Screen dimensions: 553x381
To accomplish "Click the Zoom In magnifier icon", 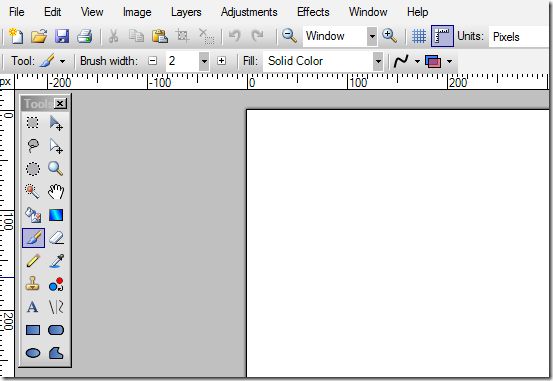I will (x=389, y=36).
